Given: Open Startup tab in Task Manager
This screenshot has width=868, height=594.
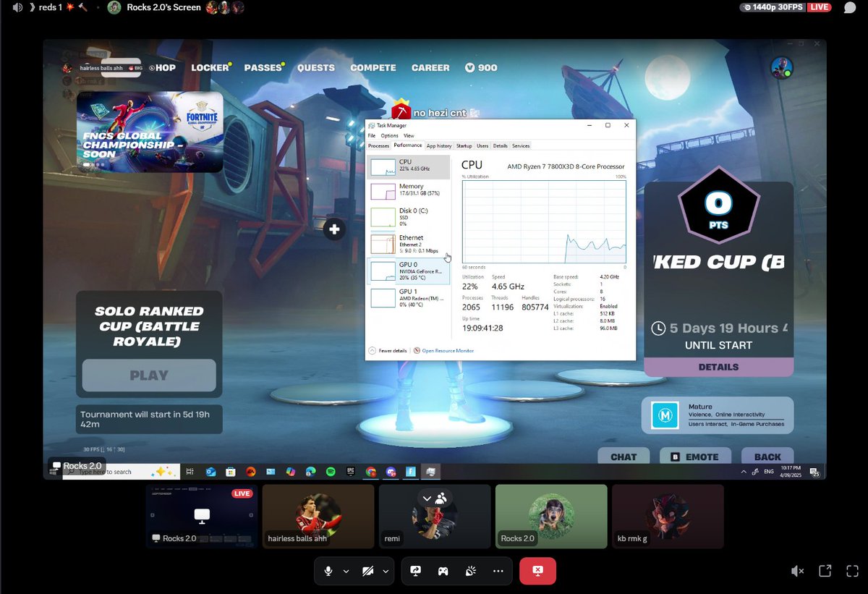Looking at the screenshot, I should (464, 145).
